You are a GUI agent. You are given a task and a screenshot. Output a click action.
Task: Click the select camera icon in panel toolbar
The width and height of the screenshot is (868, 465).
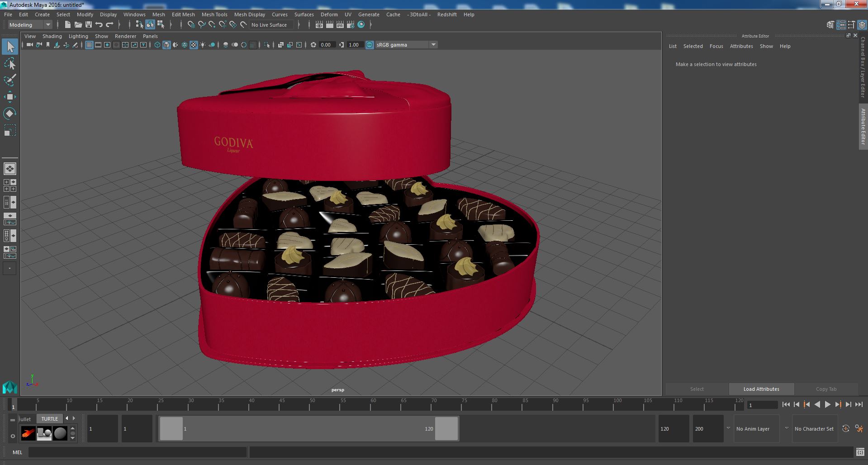tap(29, 45)
